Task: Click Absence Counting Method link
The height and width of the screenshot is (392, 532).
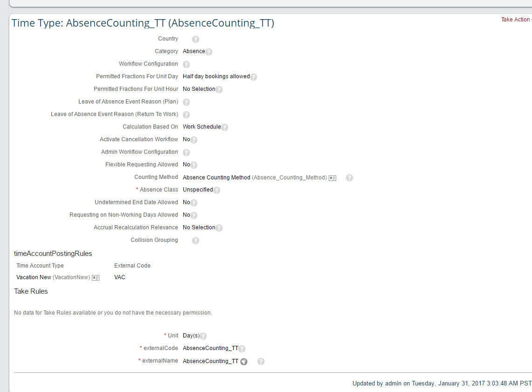Action: pos(216,177)
